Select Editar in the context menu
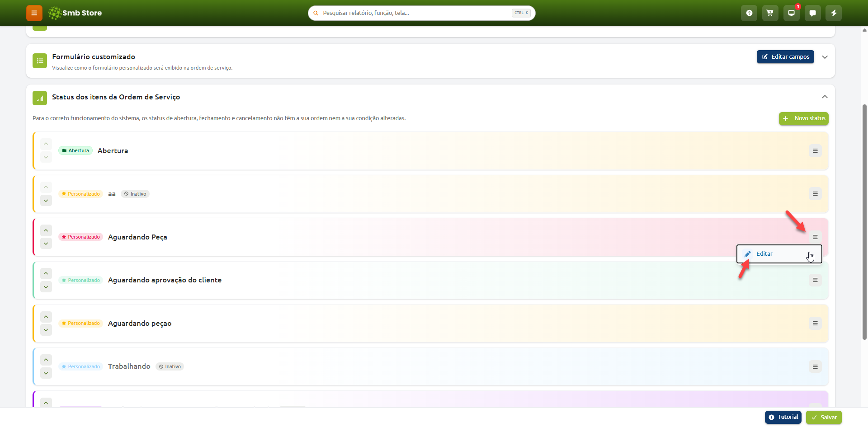Viewport: 868px width, 427px height. 779,254
